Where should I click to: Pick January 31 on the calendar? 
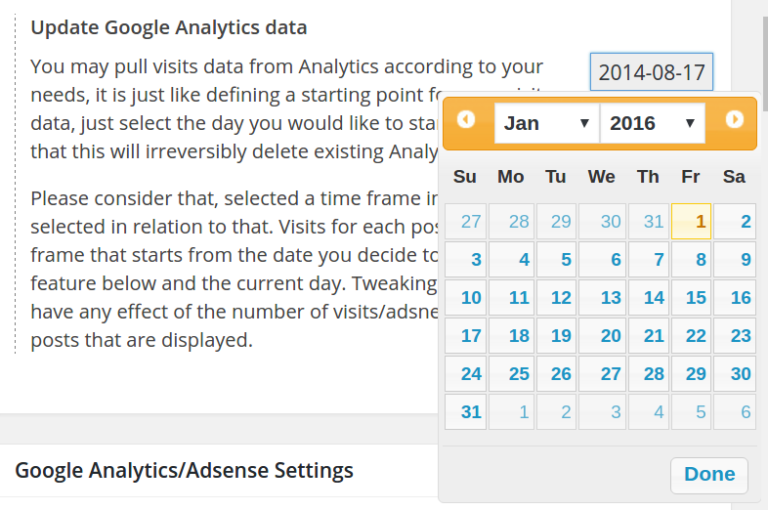click(x=466, y=411)
